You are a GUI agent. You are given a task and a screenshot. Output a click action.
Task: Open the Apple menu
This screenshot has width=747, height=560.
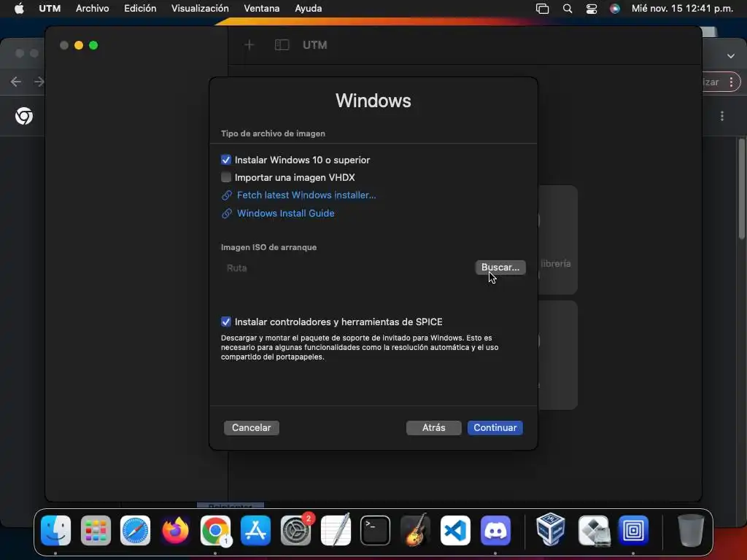pyautogui.click(x=20, y=9)
